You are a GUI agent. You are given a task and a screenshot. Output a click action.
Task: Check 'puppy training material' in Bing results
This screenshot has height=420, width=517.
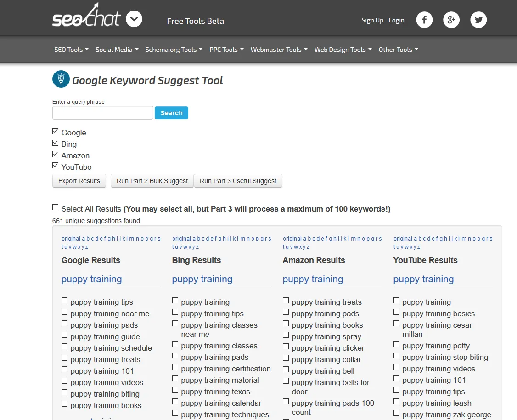tap(175, 379)
